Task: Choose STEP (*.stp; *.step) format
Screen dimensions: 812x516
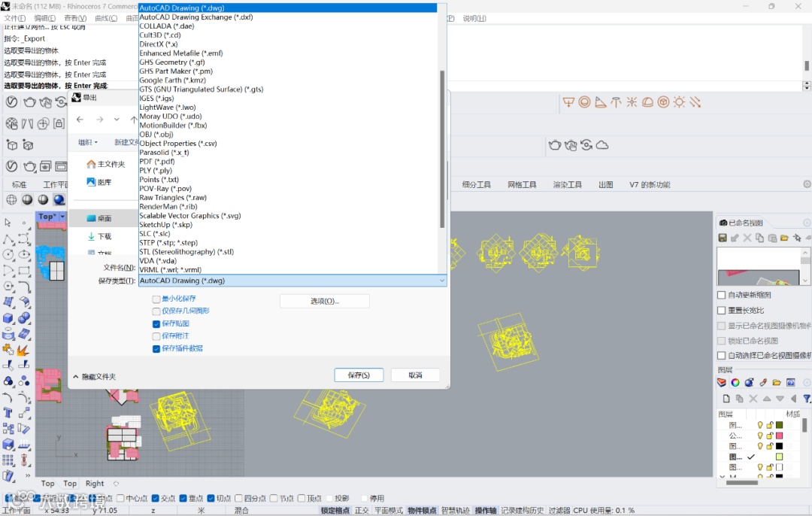Action: pos(168,242)
